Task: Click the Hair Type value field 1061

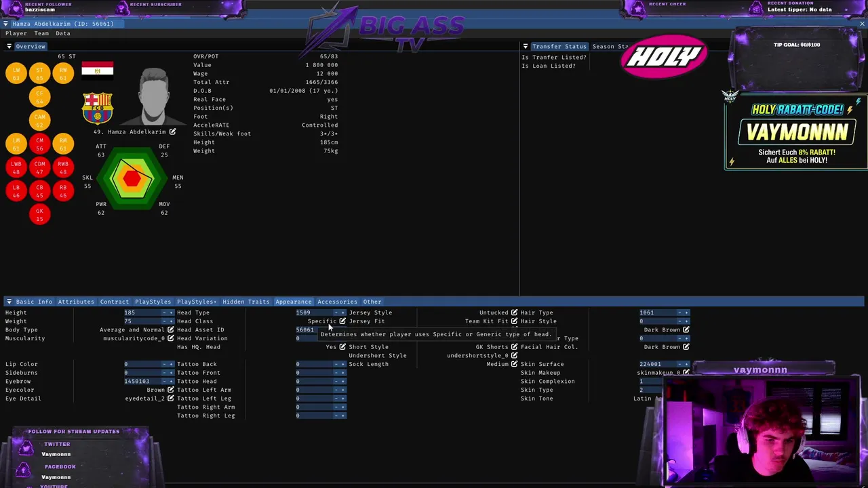Action: (656, 313)
